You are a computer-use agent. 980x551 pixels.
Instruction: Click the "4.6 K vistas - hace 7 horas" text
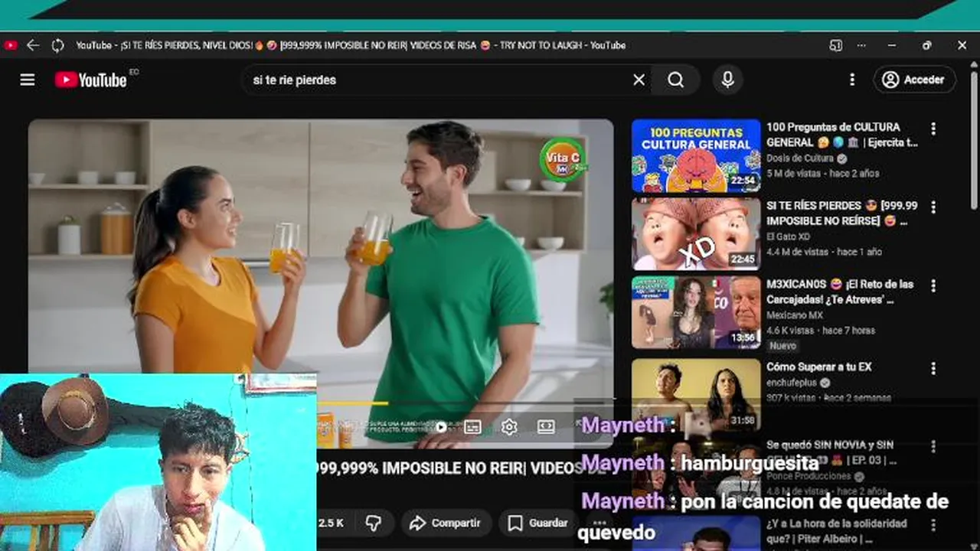tap(821, 331)
